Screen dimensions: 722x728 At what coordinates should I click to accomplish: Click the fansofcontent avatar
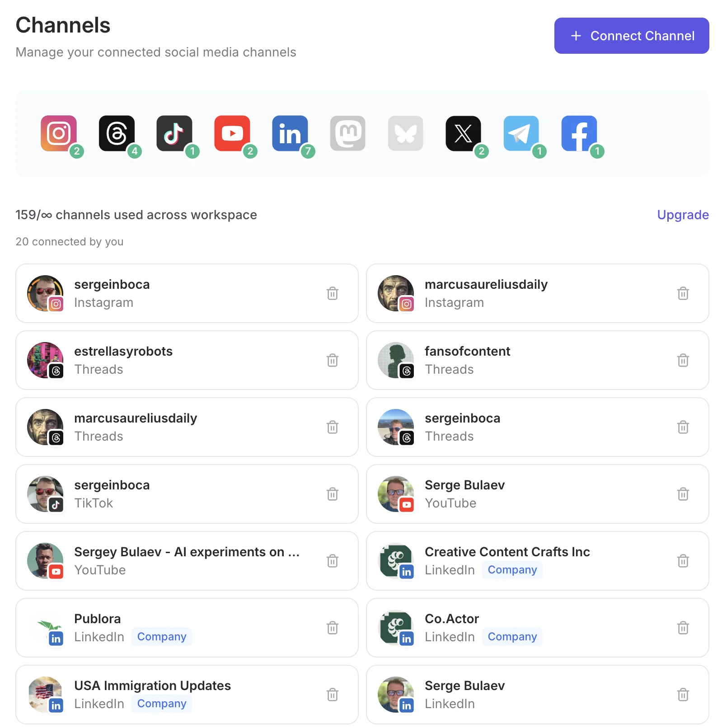tap(396, 360)
